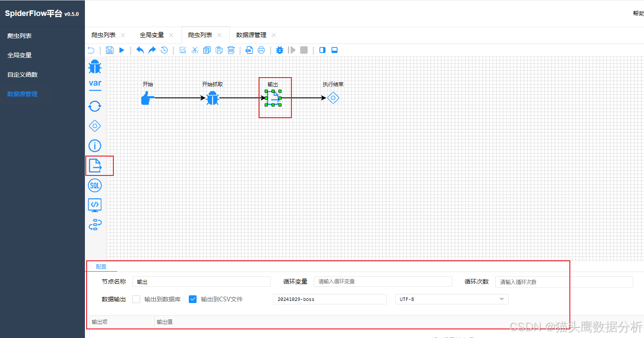Screen dimensions: 644x338
Task: Select the loop node tool in palette
Action: coord(95,106)
